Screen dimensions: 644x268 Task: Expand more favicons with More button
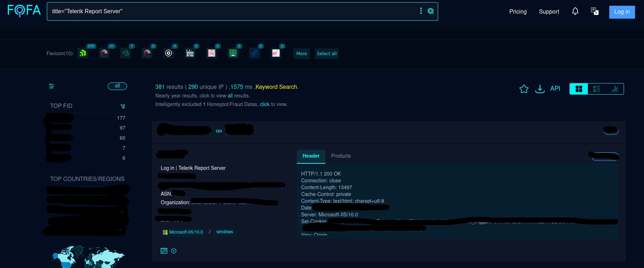[301, 54]
